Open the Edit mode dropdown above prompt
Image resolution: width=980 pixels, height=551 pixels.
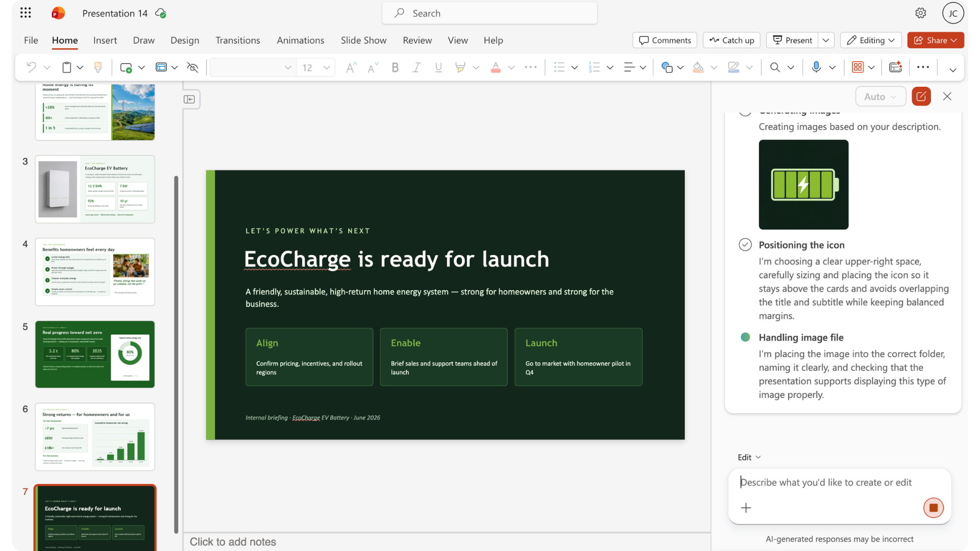tap(749, 457)
